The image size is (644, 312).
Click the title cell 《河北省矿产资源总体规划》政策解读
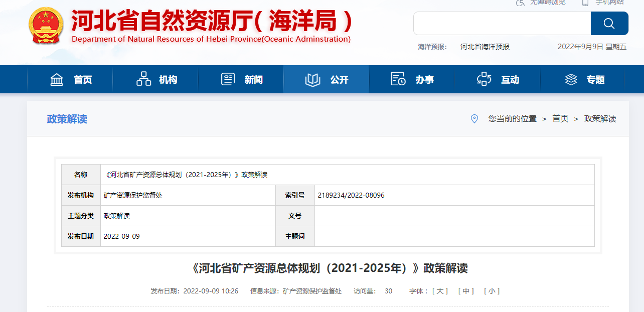[347, 175]
